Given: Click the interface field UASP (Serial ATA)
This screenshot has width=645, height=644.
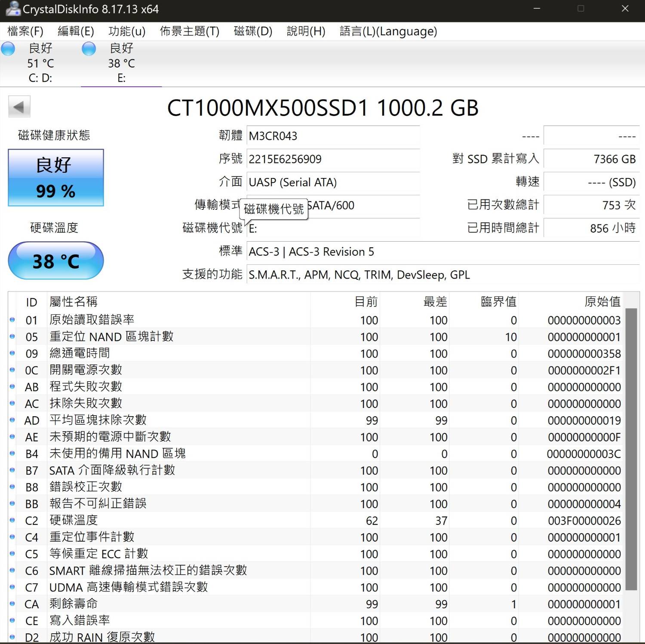Looking at the screenshot, I should click(333, 182).
